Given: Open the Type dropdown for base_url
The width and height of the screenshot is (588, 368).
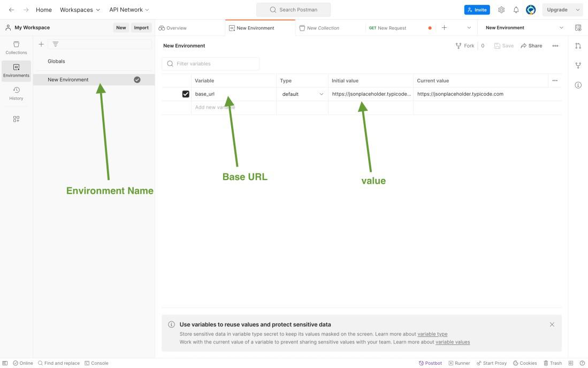Looking at the screenshot, I should pos(302,94).
